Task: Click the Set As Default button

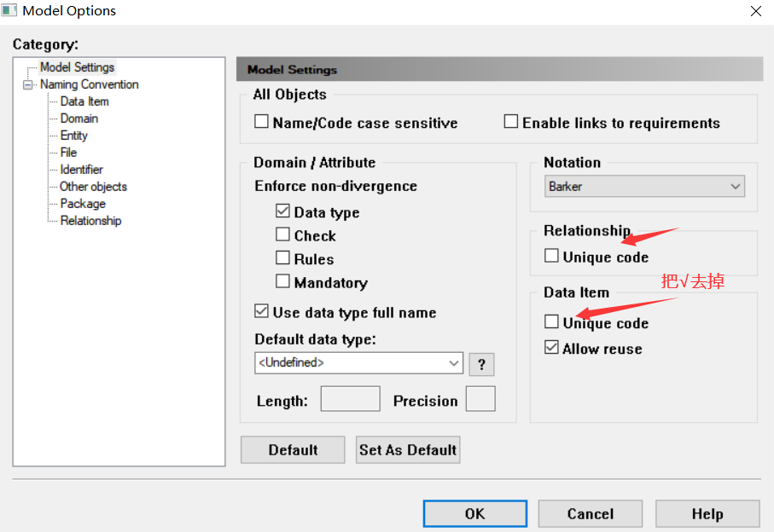Action: (408, 449)
